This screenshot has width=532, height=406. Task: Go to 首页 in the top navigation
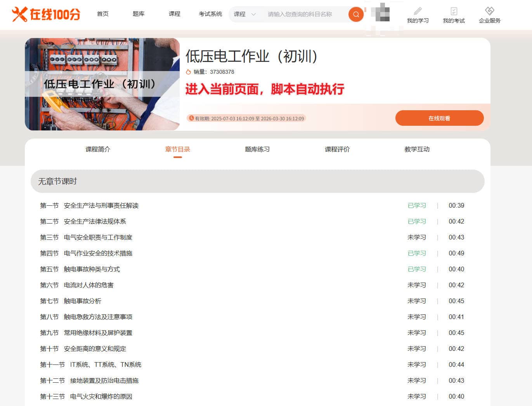pyautogui.click(x=103, y=14)
